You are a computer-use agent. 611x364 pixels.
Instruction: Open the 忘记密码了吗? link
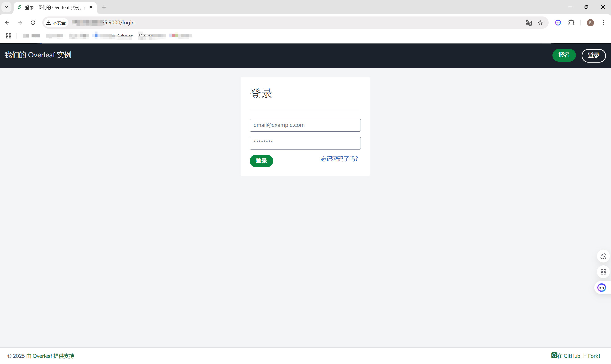(x=339, y=159)
